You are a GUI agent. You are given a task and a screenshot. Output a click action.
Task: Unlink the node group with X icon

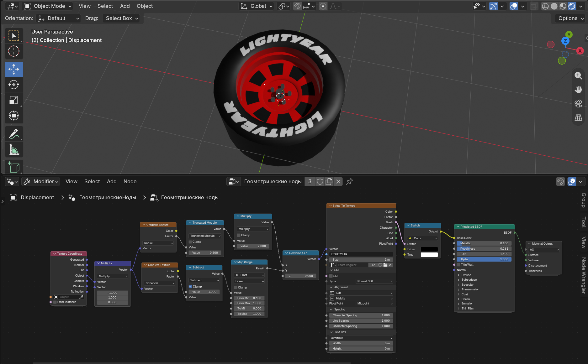point(338,181)
